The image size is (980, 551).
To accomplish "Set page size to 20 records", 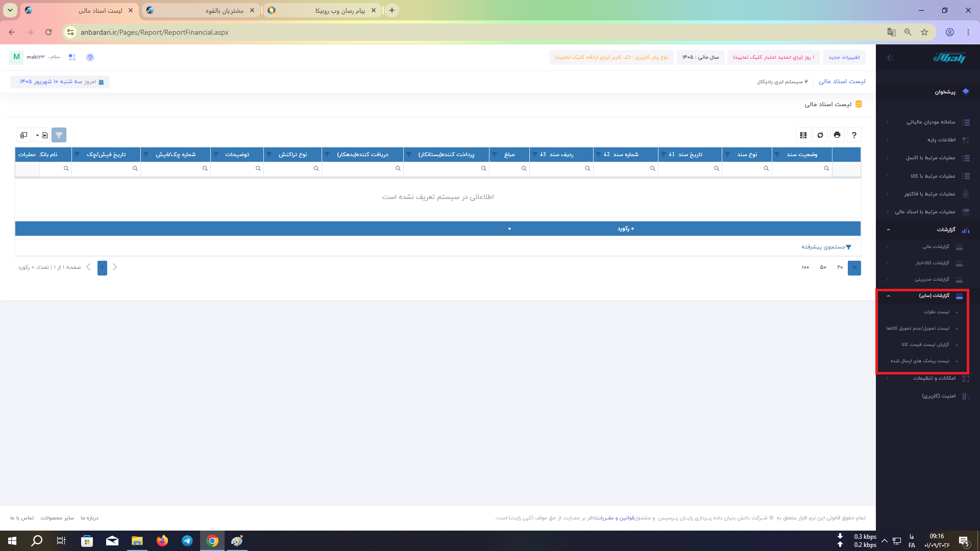I will click(840, 267).
